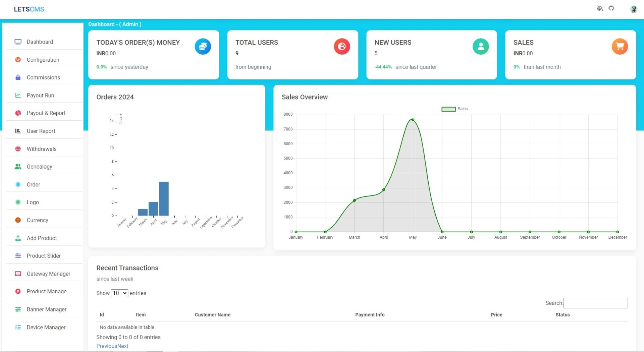
Task: Select the Payout & Report pie chart icon
Action: (x=18, y=113)
